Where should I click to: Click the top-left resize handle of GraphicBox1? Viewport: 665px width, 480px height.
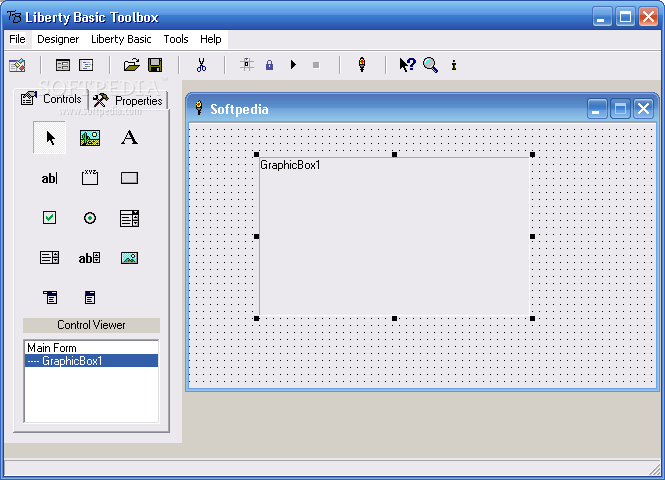click(257, 154)
